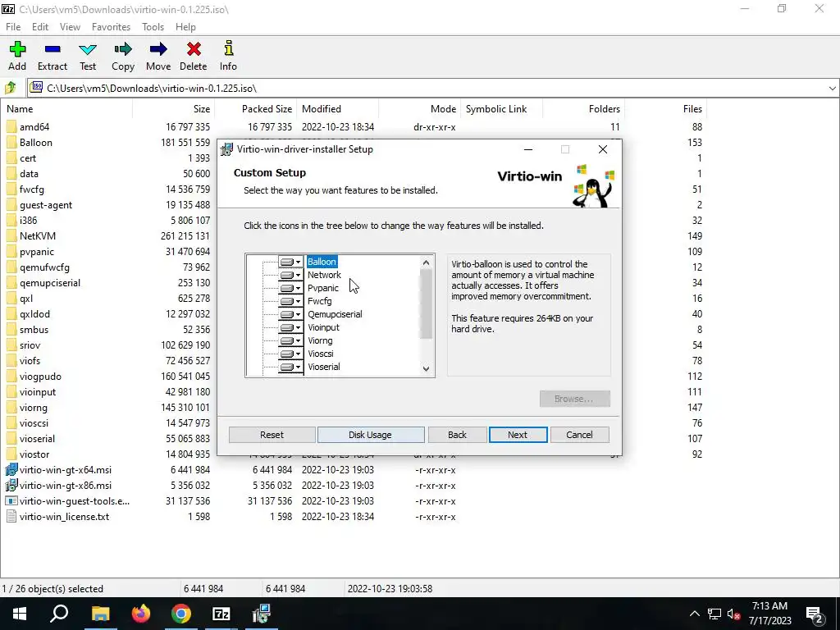Select the Qemupciserial feature label
Image resolution: width=840 pixels, height=630 pixels.
[335, 314]
